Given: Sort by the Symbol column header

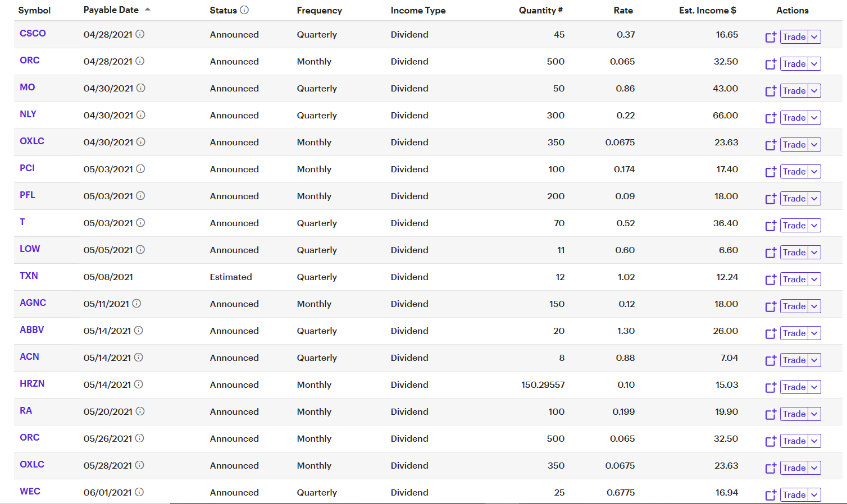Looking at the screenshot, I should point(34,10).
